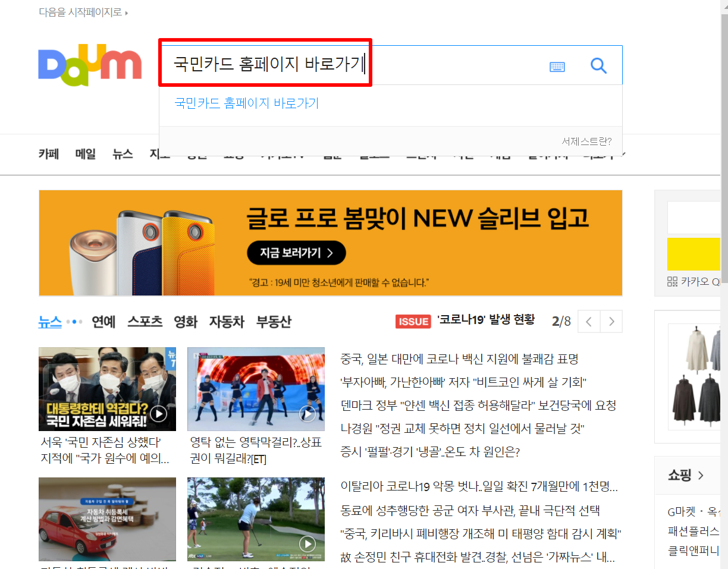The image size is (728, 569).
Task: Select the 영화 tab
Action: pos(186,322)
